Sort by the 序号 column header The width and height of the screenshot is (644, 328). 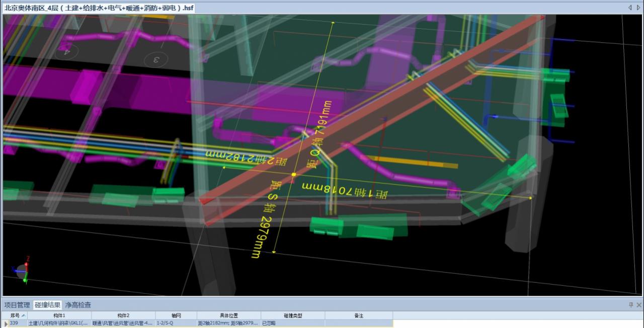15,315
